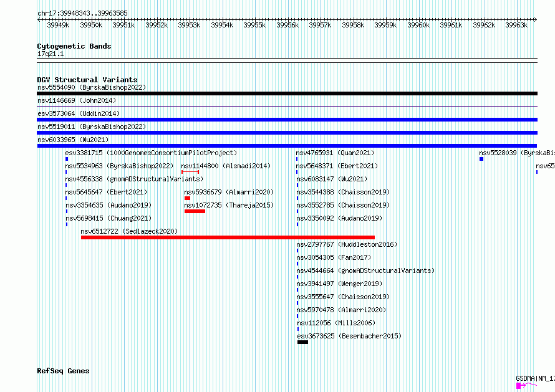Select nsv5936679 (Almarri2020) label
The image size is (555, 392).
229,192
